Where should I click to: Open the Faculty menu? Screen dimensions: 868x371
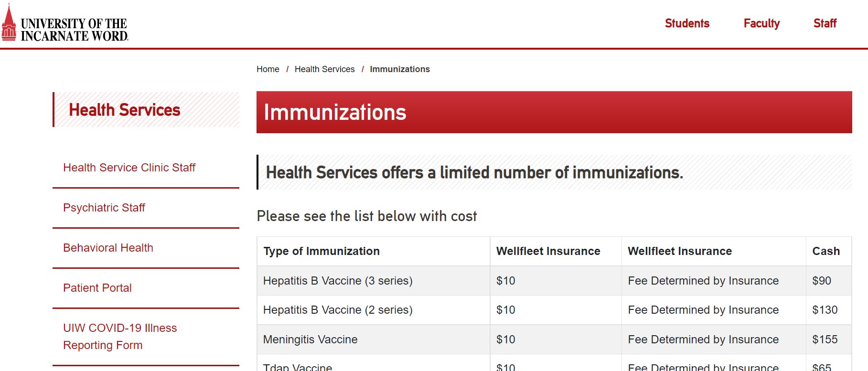pyautogui.click(x=761, y=23)
